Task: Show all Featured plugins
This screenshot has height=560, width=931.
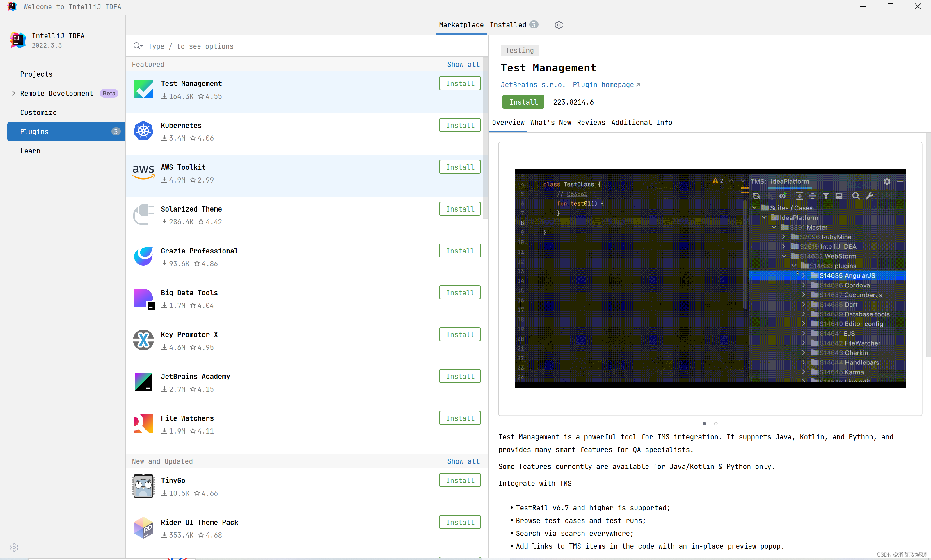Action: 463,65
